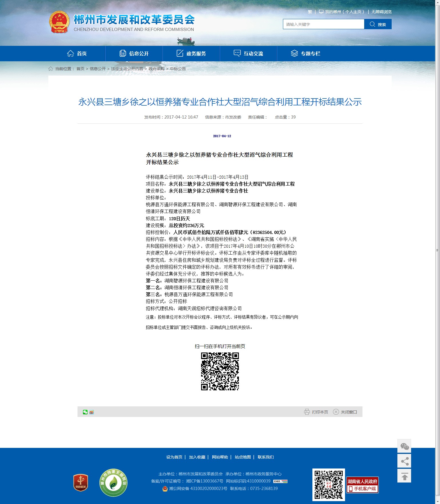
Task: Open the 信息公开 navigation menu
Action: pyautogui.click(x=134, y=54)
